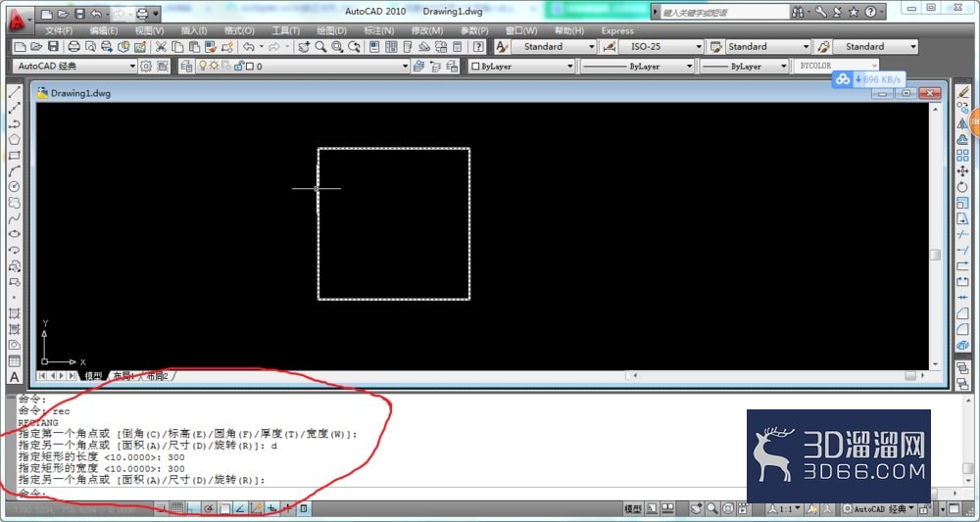Select the Polyline tool in the draw toolbar

14,123
